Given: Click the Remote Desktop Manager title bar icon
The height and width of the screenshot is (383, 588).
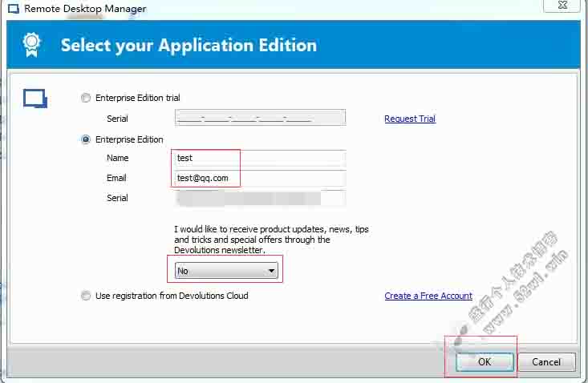Looking at the screenshot, I should [x=14, y=9].
